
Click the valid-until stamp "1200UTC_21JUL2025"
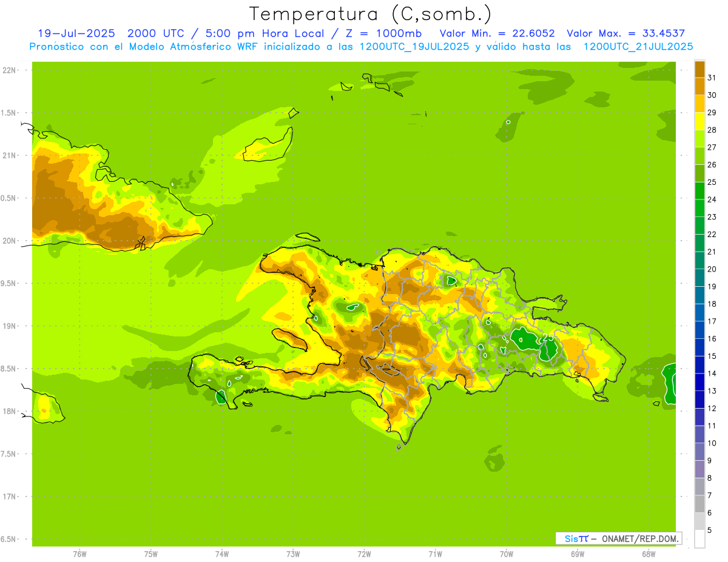click(x=638, y=47)
